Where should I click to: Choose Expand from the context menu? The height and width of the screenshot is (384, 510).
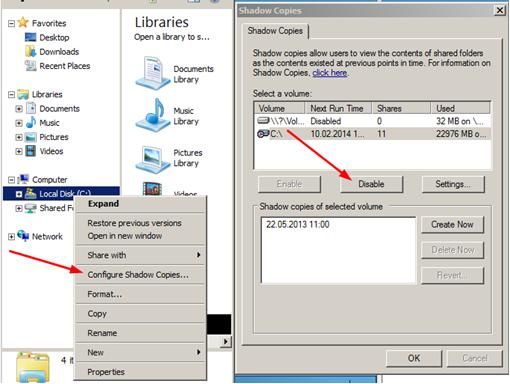click(x=140, y=204)
